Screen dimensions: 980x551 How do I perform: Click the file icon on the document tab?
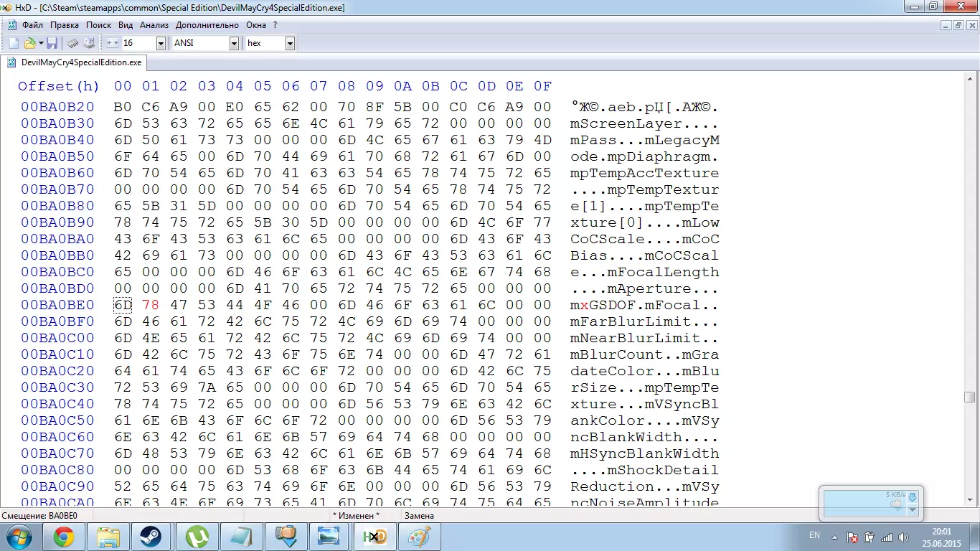11,62
